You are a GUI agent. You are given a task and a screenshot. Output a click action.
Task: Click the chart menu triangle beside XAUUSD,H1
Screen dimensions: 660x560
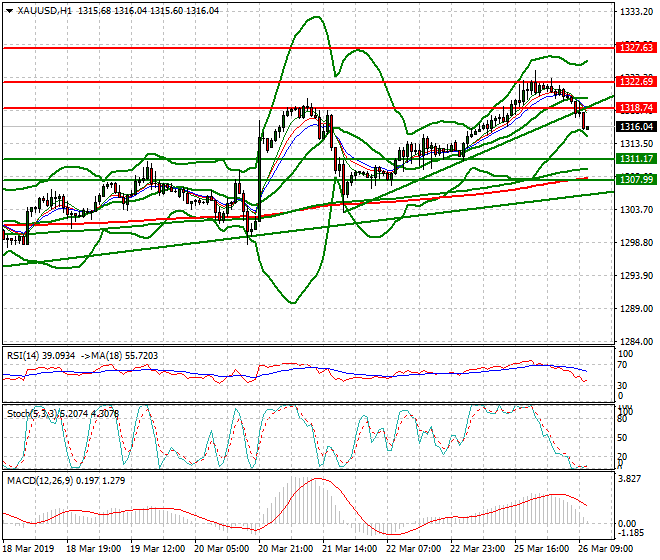[x=9, y=11]
